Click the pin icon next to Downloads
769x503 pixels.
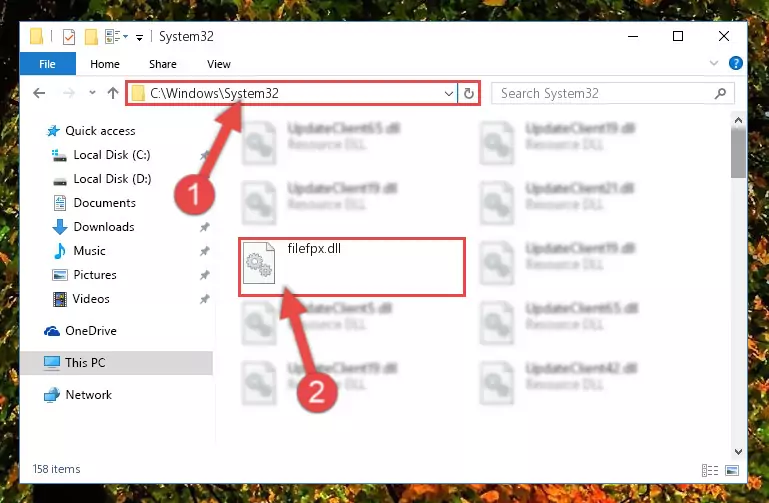click(205, 227)
